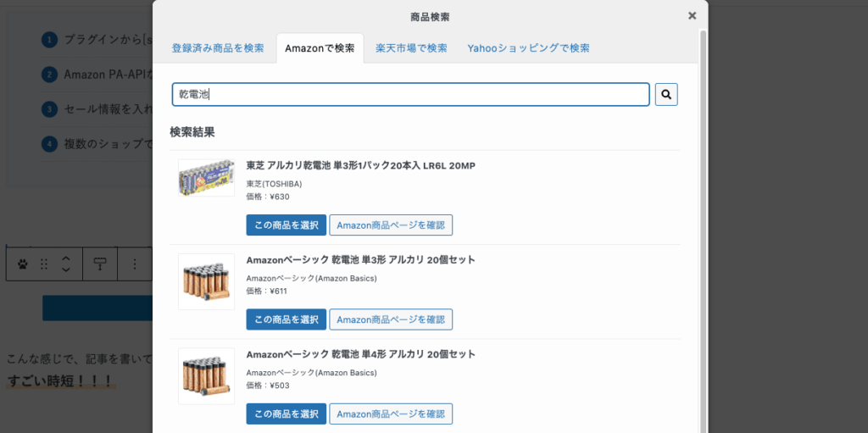Click the 検索結果 heading
The width and height of the screenshot is (868, 433).
192,132
